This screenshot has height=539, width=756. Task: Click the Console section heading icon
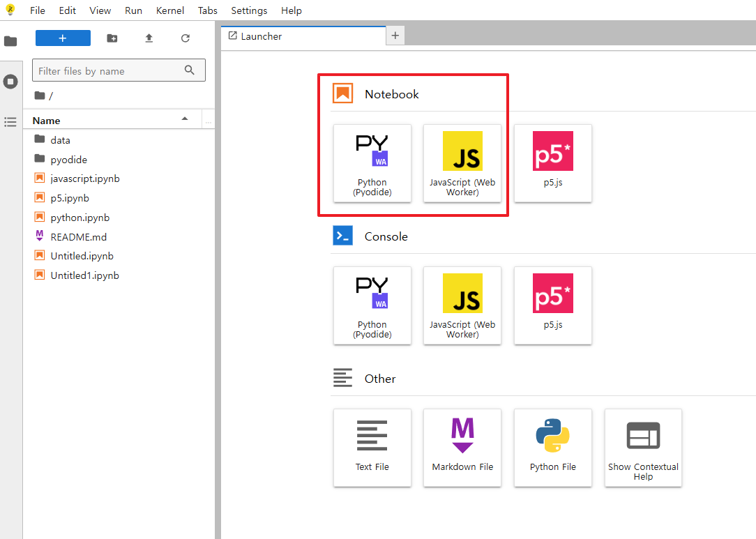[343, 236]
